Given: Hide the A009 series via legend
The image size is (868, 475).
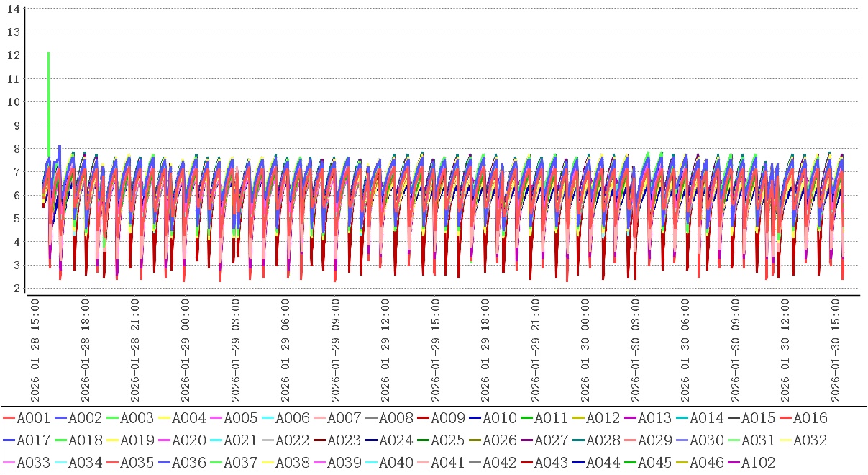Looking at the screenshot, I should coord(447,418).
